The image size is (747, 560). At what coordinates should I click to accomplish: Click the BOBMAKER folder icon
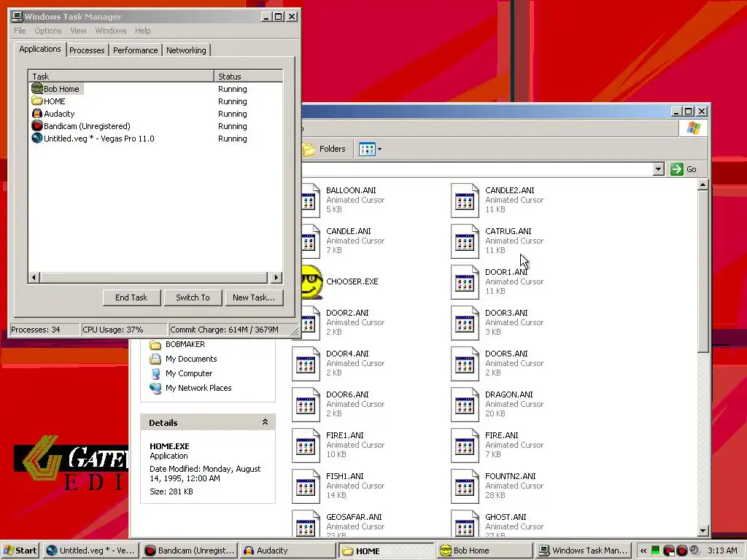click(x=155, y=344)
